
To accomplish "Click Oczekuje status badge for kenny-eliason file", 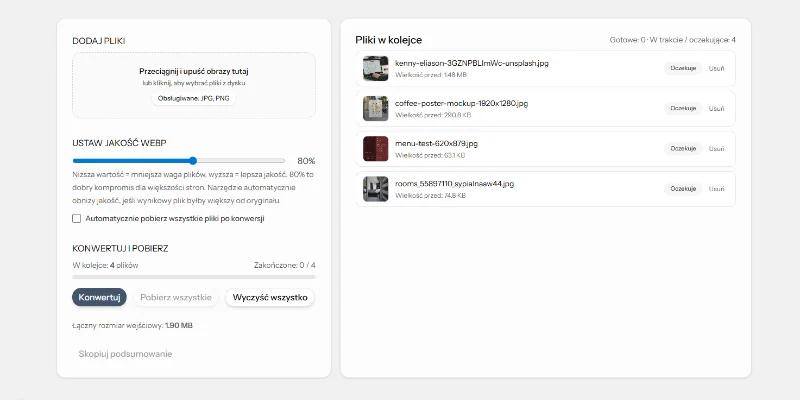I will (683, 68).
